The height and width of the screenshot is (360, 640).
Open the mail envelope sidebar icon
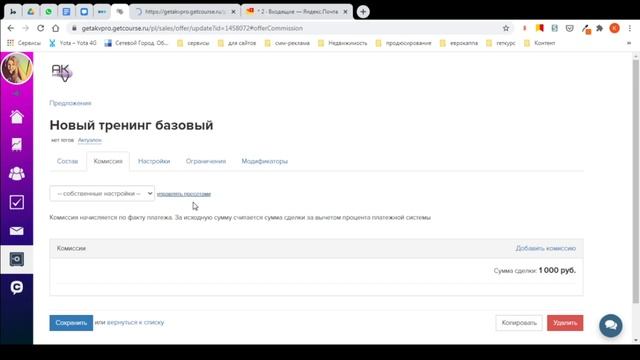[x=17, y=231]
